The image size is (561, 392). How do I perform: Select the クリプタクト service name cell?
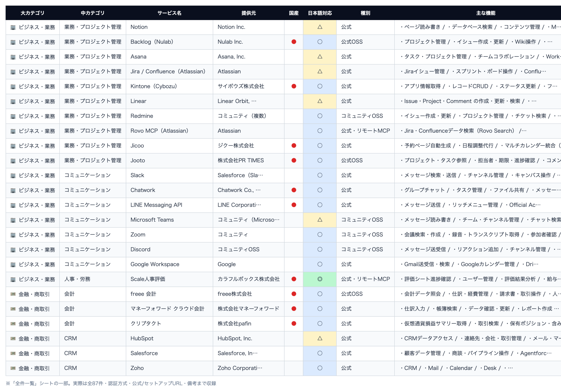coord(169,324)
